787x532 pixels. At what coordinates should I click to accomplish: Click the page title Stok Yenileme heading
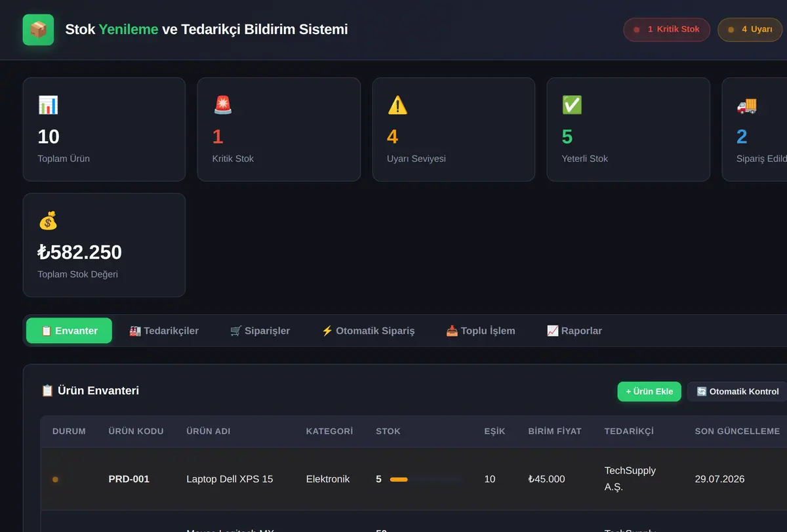[207, 30]
